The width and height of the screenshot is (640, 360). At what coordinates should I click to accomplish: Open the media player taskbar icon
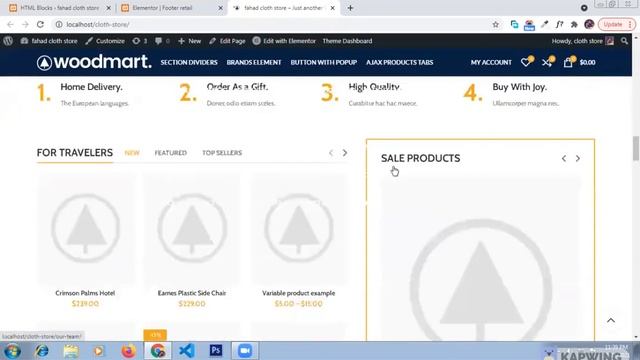[x=99, y=351]
